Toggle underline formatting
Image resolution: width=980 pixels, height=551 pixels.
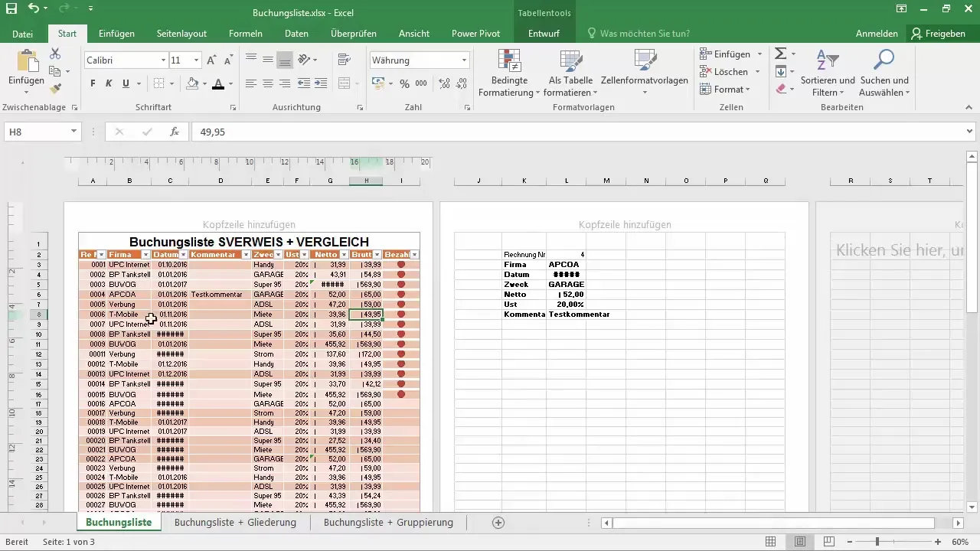click(126, 83)
